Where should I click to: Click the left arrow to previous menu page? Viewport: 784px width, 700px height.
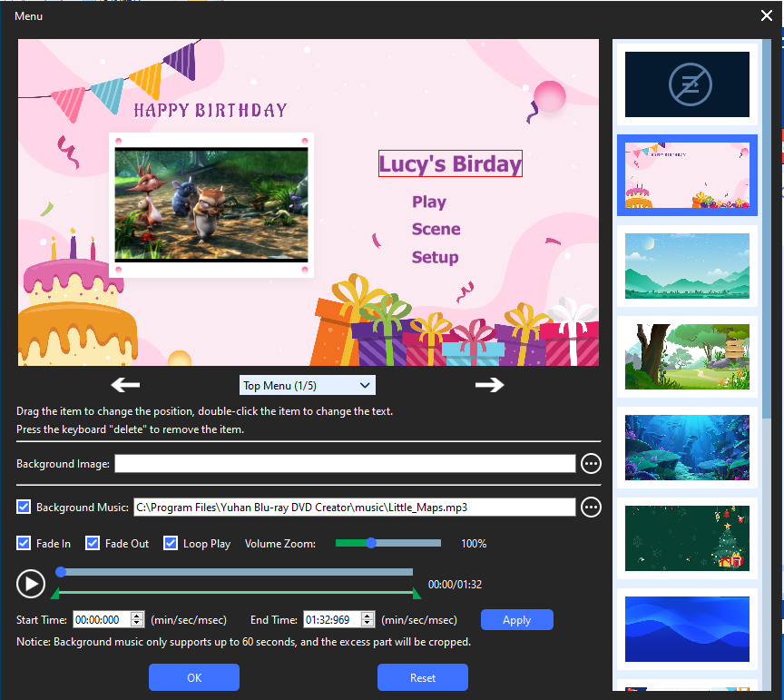pyautogui.click(x=125, y=385)
